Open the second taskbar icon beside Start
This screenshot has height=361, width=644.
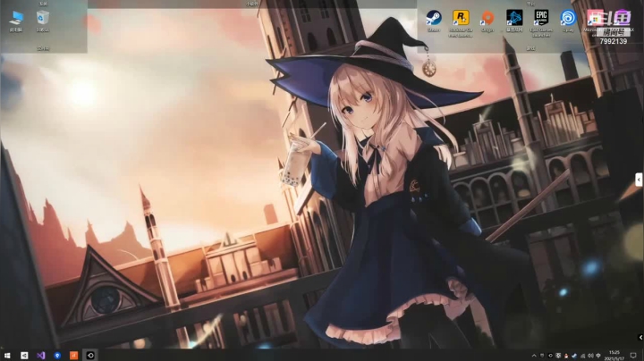click(24, 356)
